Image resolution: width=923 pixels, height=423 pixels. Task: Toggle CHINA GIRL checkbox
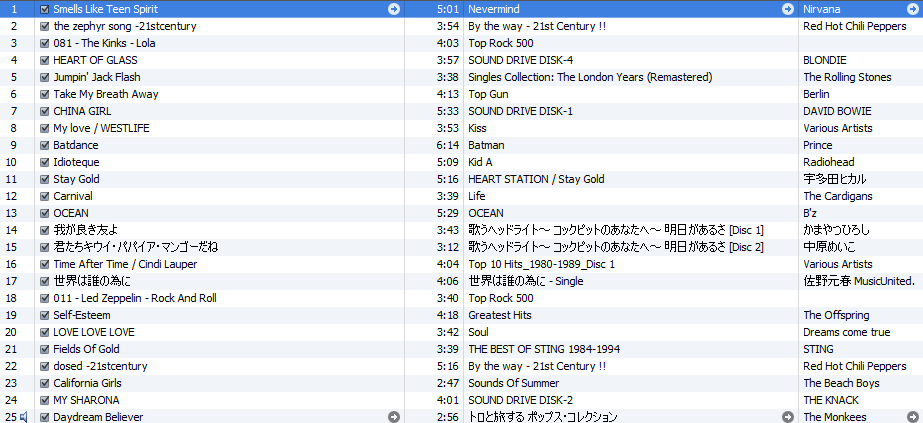[x=45, y=112]
